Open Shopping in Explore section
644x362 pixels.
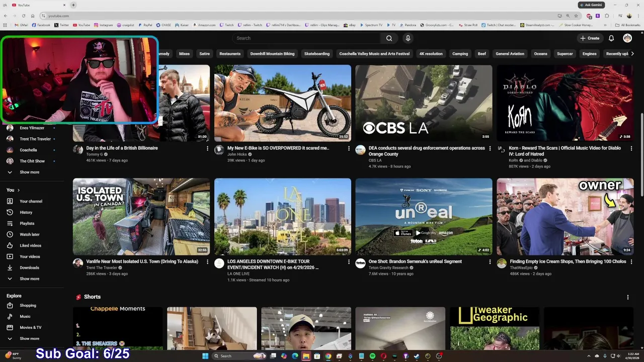coord(28,305)
